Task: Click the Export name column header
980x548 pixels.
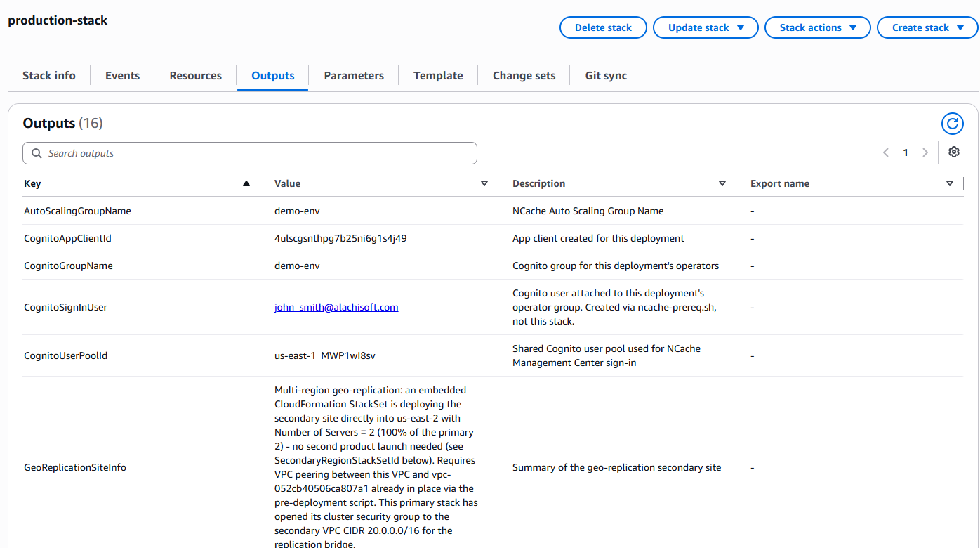Action: (780, 183)
